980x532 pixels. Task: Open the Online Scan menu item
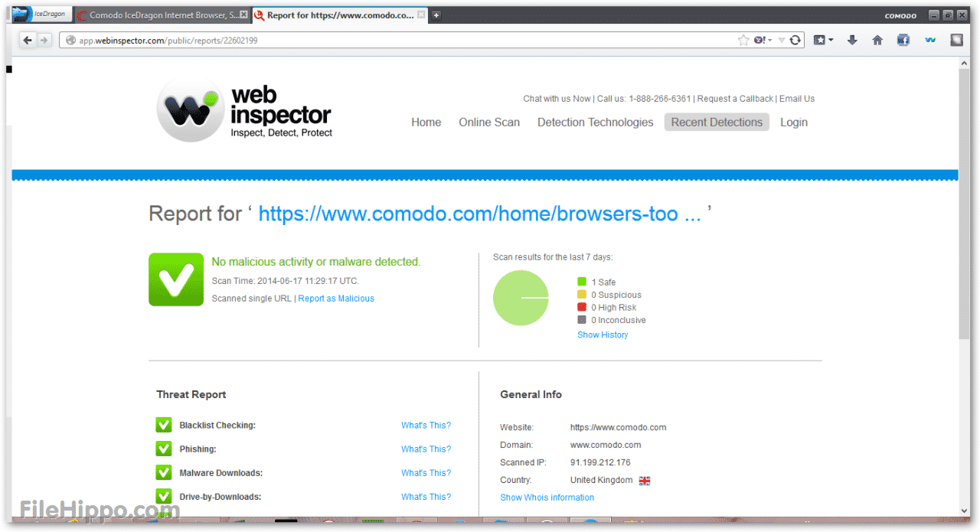(x=489, y=122)
